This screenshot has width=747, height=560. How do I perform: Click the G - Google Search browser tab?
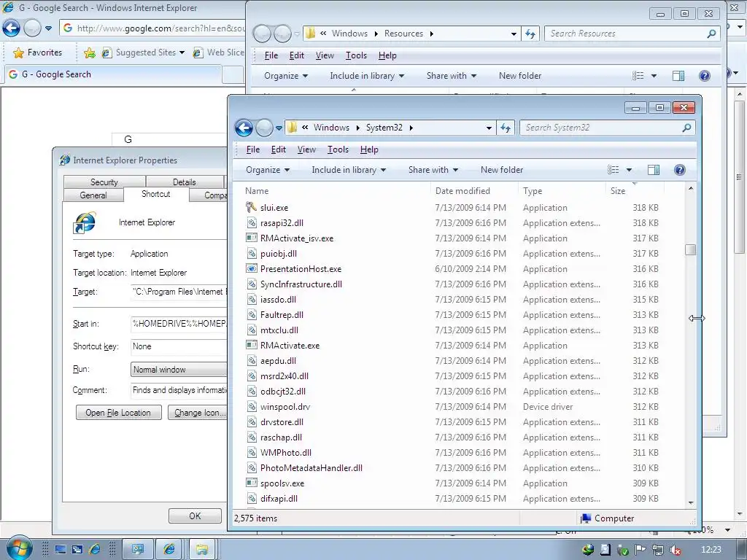112,74
